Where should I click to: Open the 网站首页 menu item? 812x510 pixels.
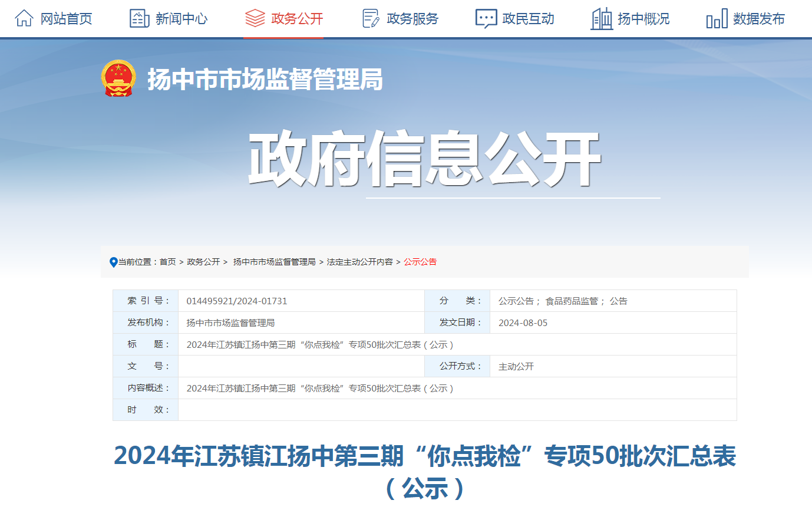[67, 19]
